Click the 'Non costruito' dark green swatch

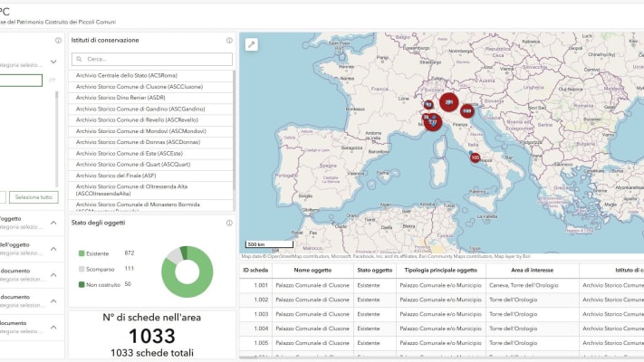82,284
